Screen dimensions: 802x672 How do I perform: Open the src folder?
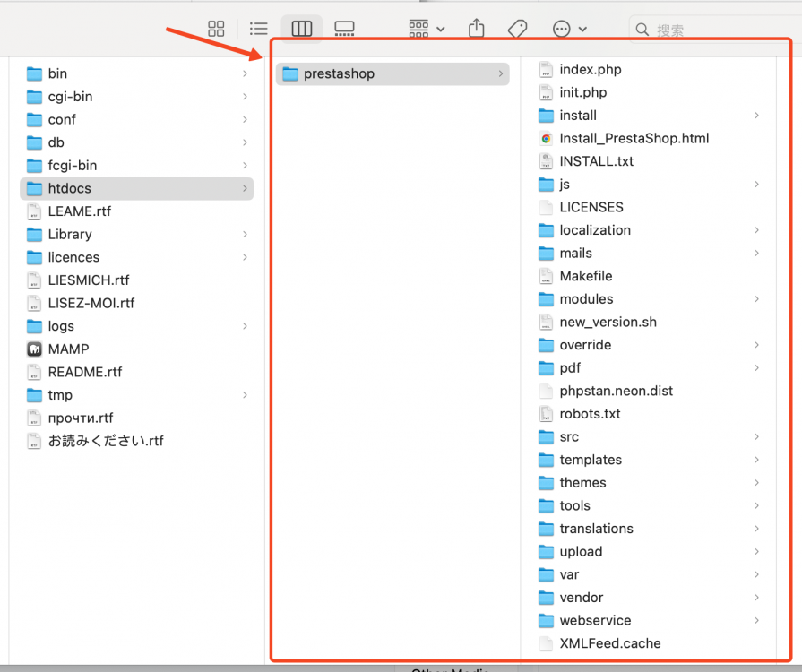649,436
